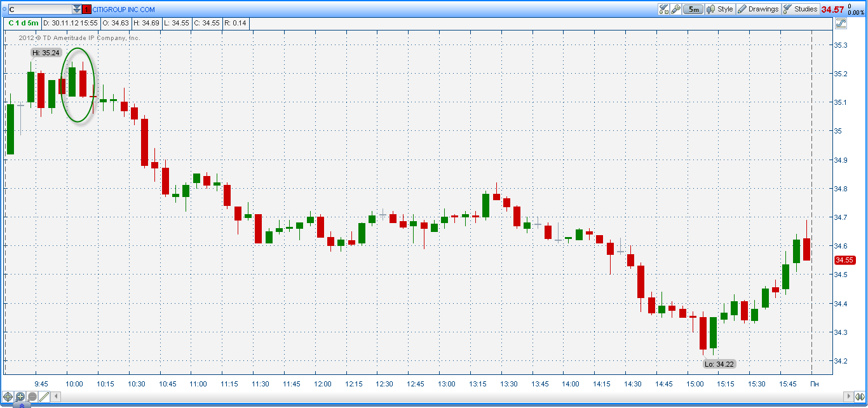868x408 pixels.
Task: Click the 'H: 34.69' high value
Action: pyautogui.click(x=146, y=23)
